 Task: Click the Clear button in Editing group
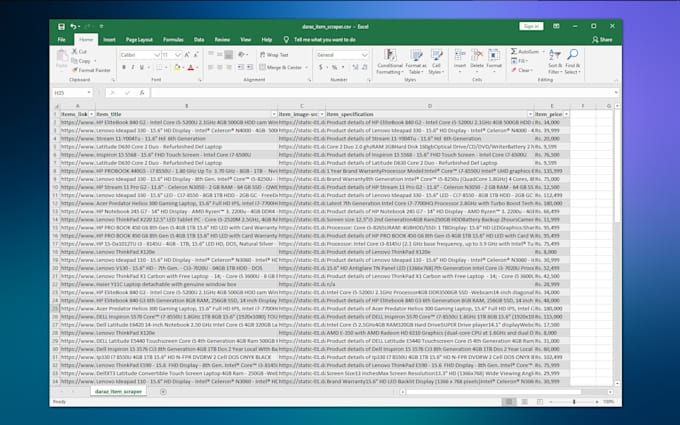(522, 70)
